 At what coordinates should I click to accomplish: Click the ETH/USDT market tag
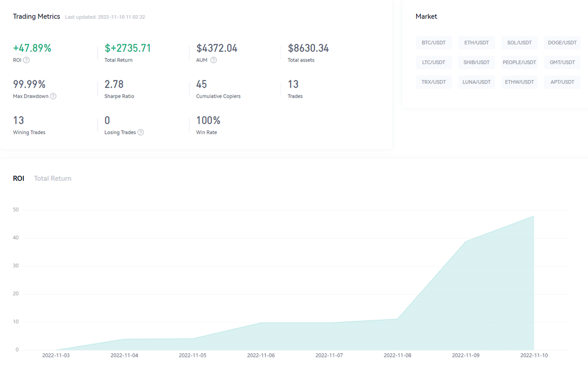(x=476, y=43)
